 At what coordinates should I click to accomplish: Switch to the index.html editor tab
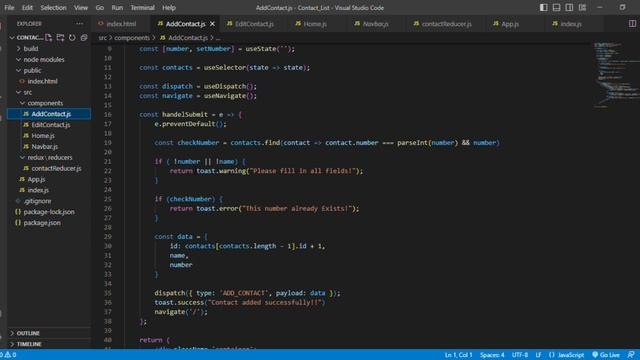(x=121, y=24)
